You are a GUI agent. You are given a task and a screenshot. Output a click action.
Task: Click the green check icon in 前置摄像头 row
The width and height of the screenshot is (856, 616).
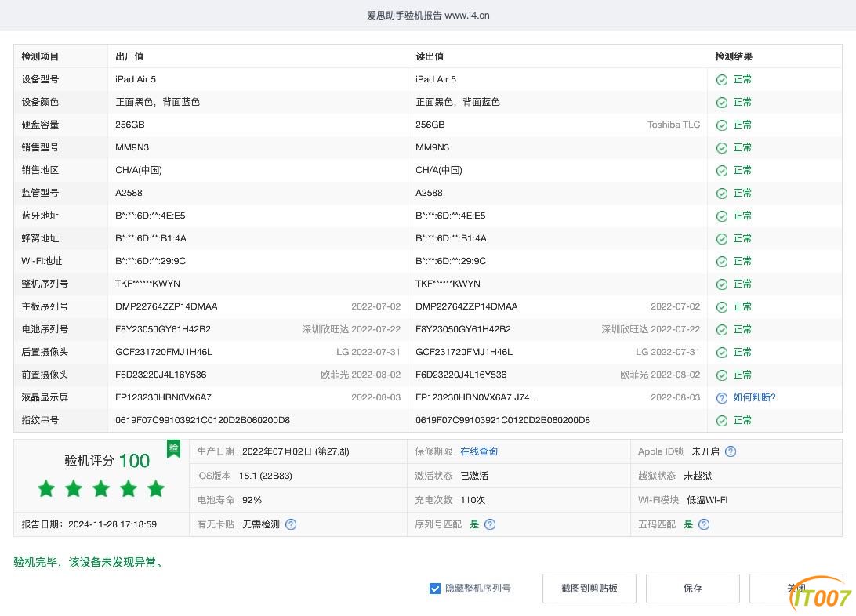[x=722, y=375]
